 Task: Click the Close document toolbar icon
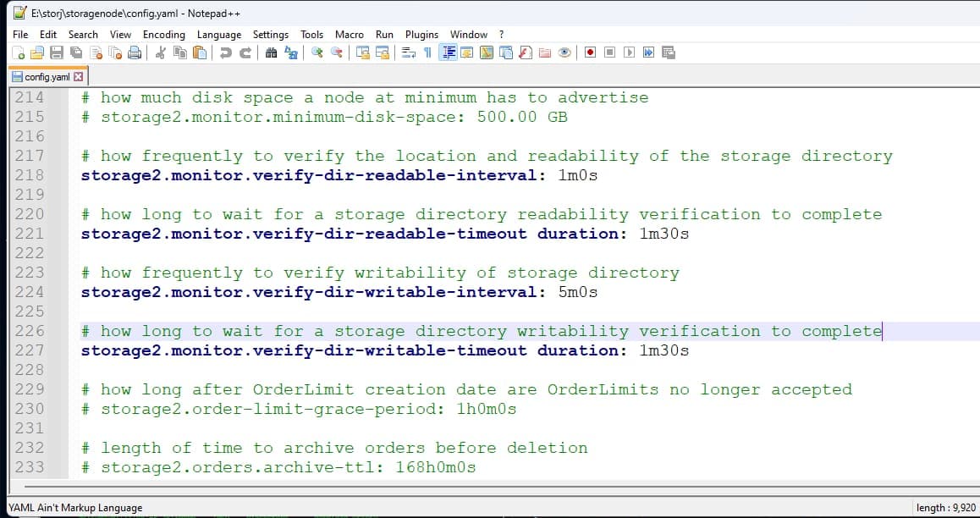click(x=96, y=53)
